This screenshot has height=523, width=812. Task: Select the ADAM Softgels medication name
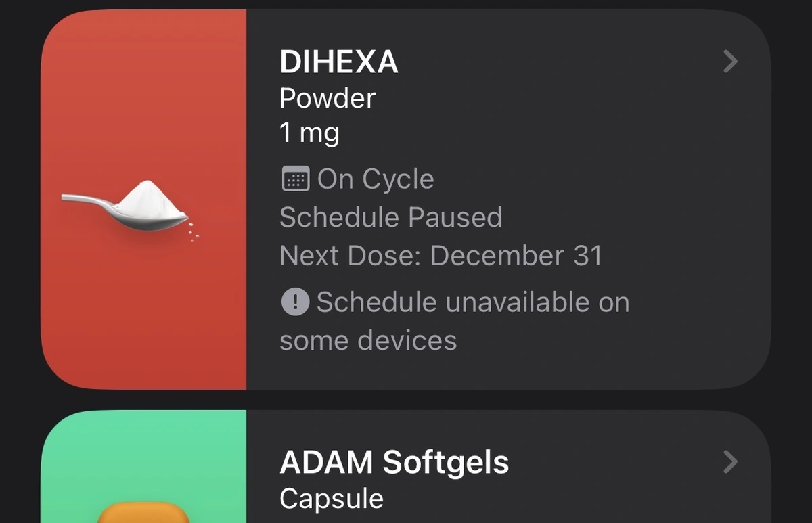click(x=394, y=463)
